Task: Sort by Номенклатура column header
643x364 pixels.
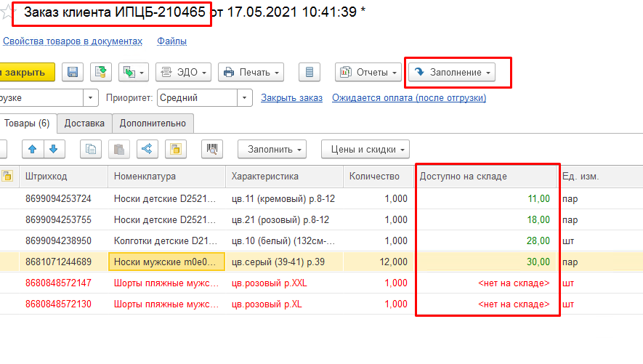Action: point(166,177)
